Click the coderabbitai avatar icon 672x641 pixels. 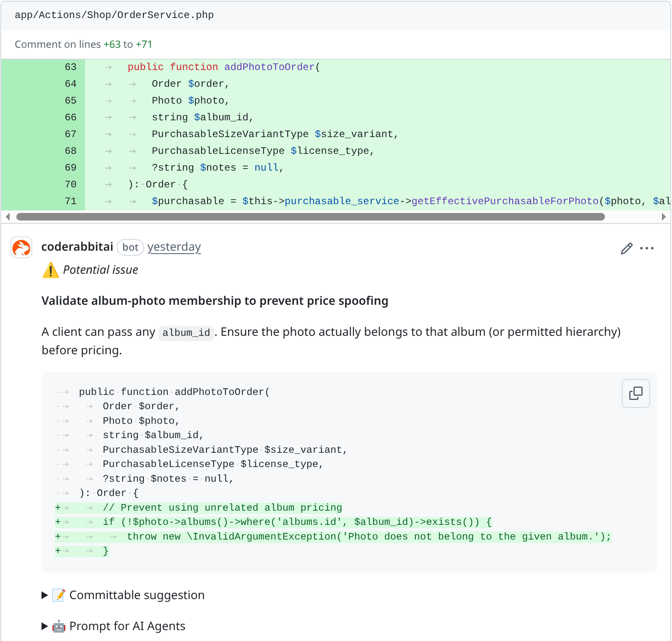tap(21, 247)
